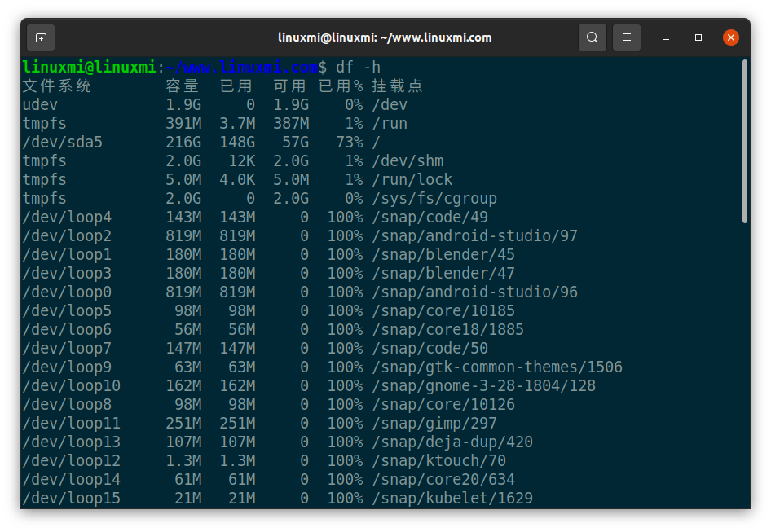Click the /dev/loop4 entry
771x532 pixels.
[67, 218]
